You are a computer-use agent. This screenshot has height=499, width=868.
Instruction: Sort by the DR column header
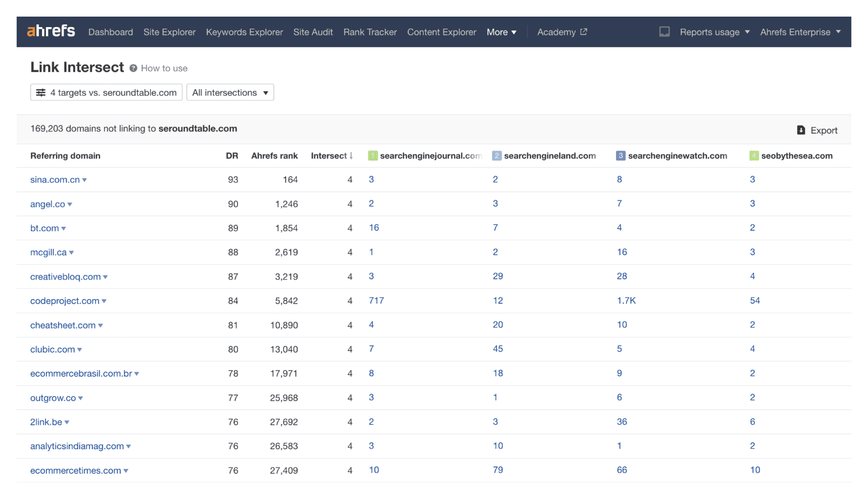pyautogui.click(x=232, y=156)
